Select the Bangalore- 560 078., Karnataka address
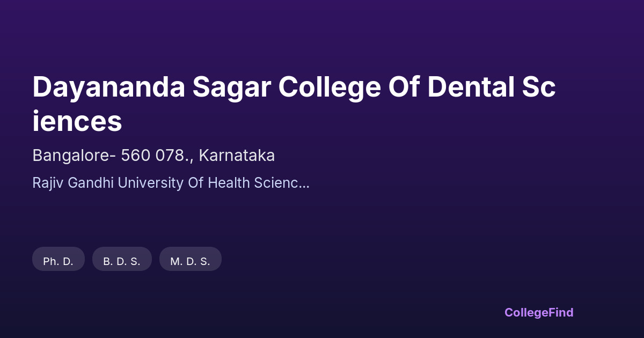 tap(153, 156)
